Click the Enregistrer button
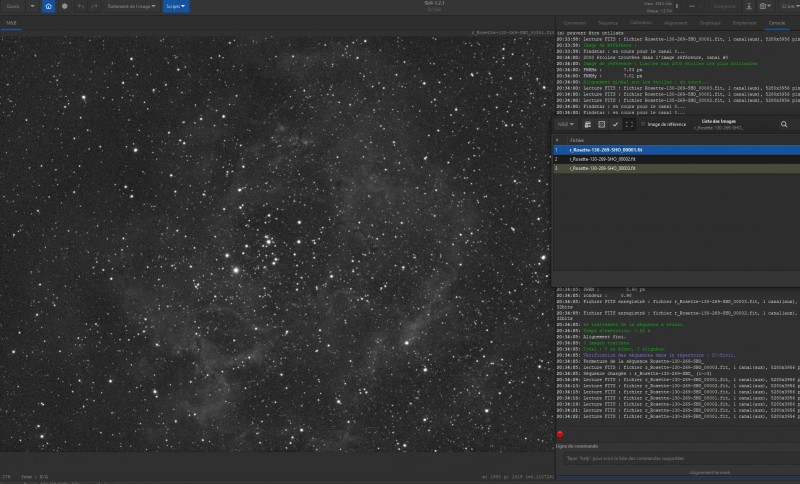 (x=724, y=6)
